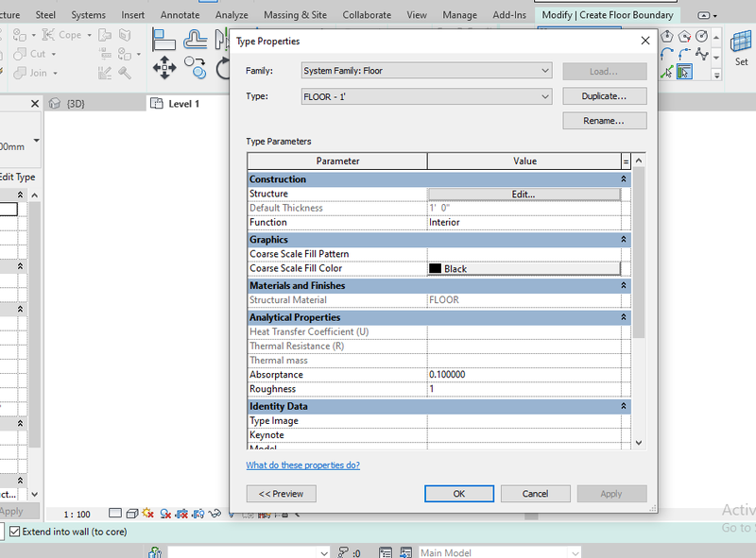Select the Pick Lines draw tool
The width and height of the screenshot is (756, 558).
pyautogui.click(x=667, y=73)
